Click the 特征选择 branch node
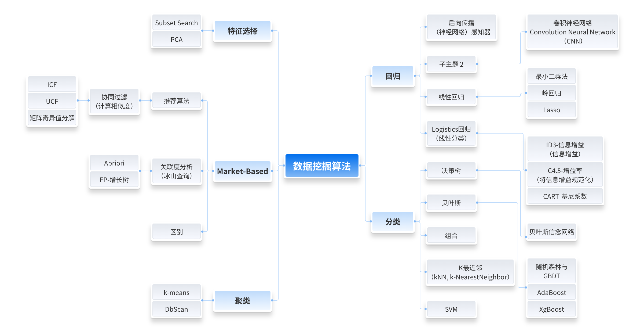Screen dimensions: 644x331 coord(242,31)
